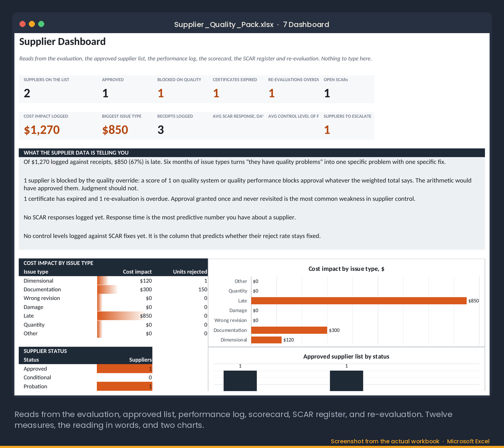Click the 'Units rejected' column header

point(190,272)
